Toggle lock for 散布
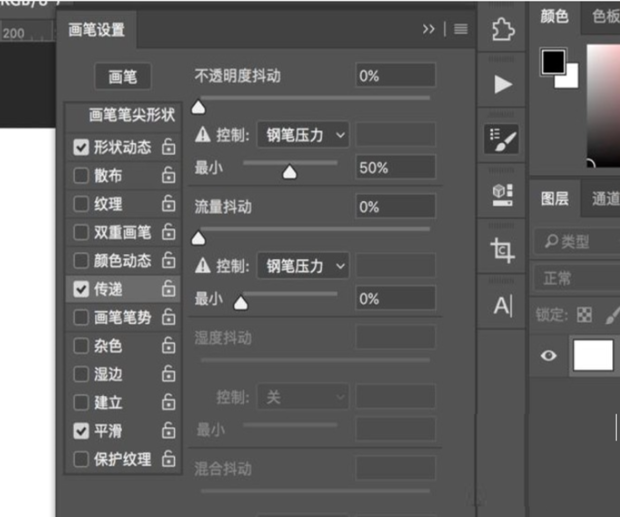 pyautogui.click(x=168, y=175)
